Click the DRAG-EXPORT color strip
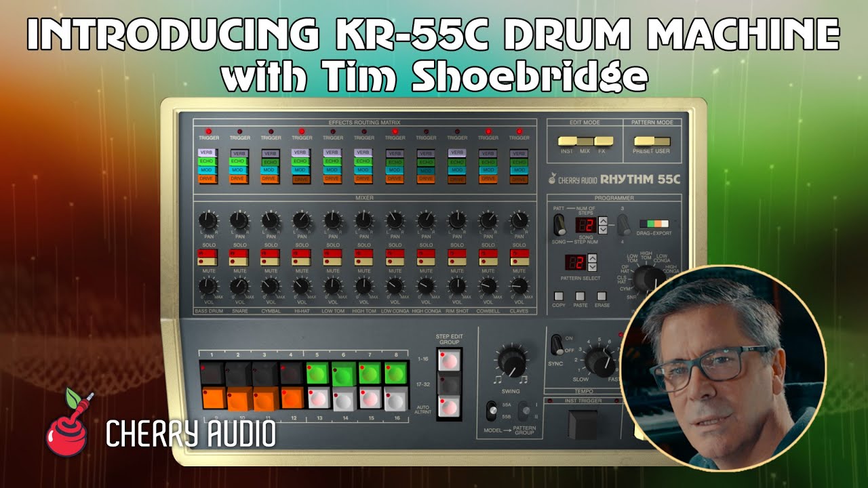The image size is (868, 488). [x=654, y=223]
